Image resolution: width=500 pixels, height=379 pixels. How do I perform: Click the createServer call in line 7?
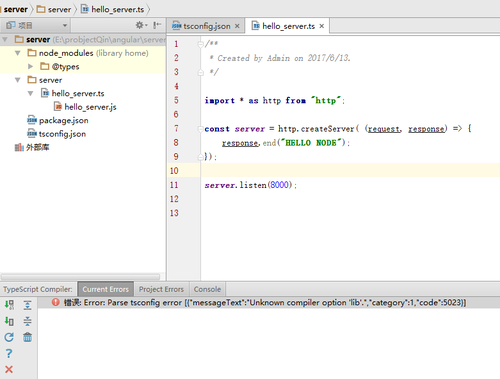327,129
